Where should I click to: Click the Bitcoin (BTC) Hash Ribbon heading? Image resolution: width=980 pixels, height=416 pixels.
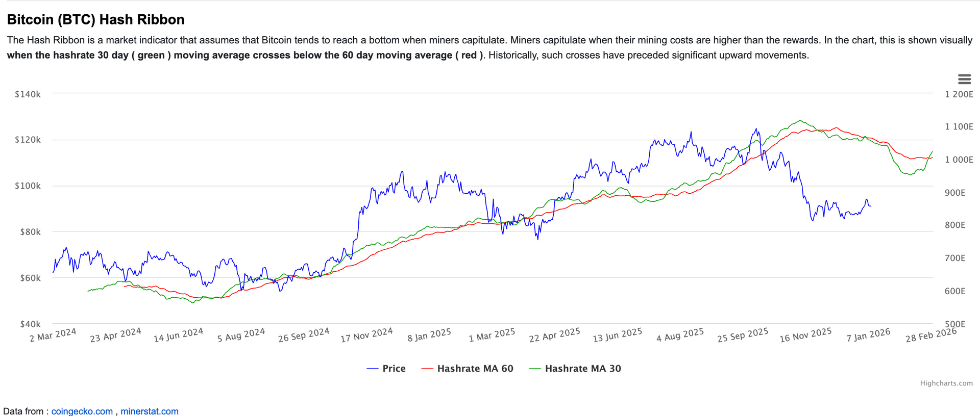pos(96,19)
